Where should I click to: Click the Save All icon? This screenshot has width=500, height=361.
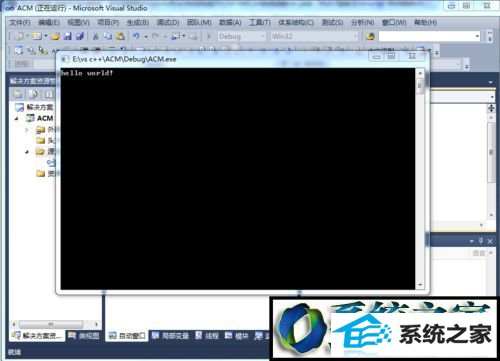click(x=80, y=36)
